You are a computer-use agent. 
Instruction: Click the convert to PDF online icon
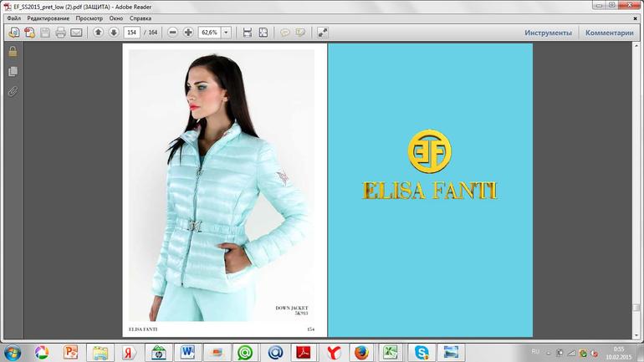pyautogui.click(x=14, y=33)
